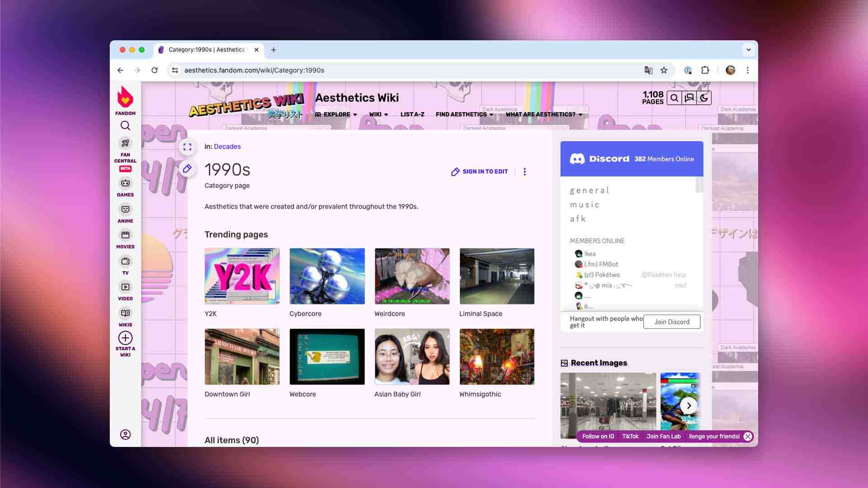
Task: Open the Whimsigothic thumbnail image
Action: pos(497,357)
